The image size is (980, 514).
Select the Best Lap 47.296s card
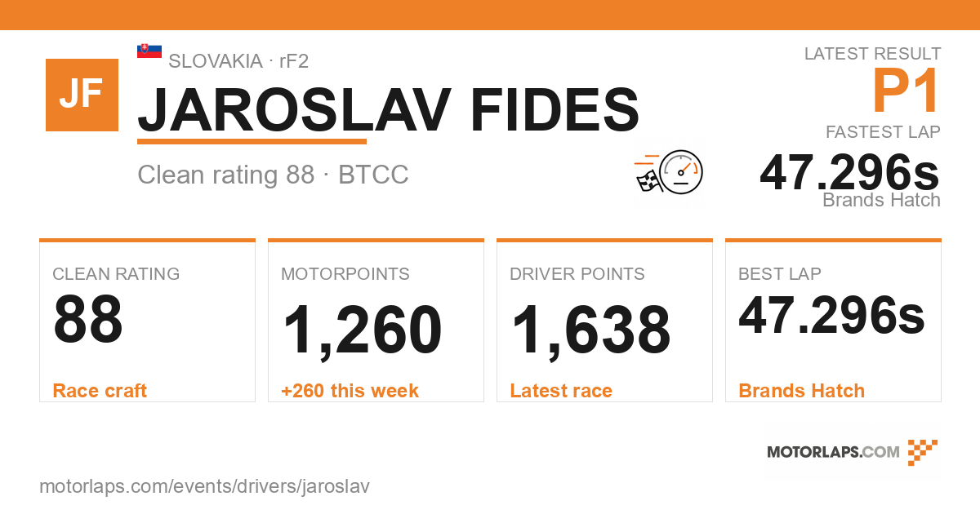point(833,321)
